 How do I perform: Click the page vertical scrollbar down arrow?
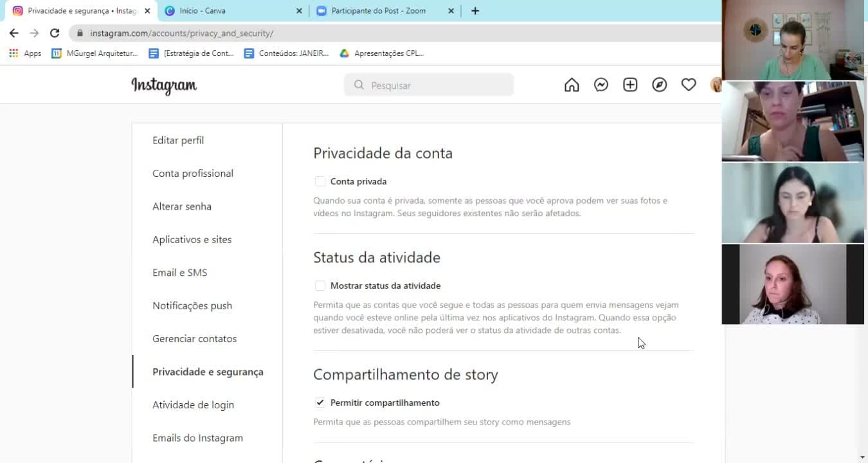(862, 457)
